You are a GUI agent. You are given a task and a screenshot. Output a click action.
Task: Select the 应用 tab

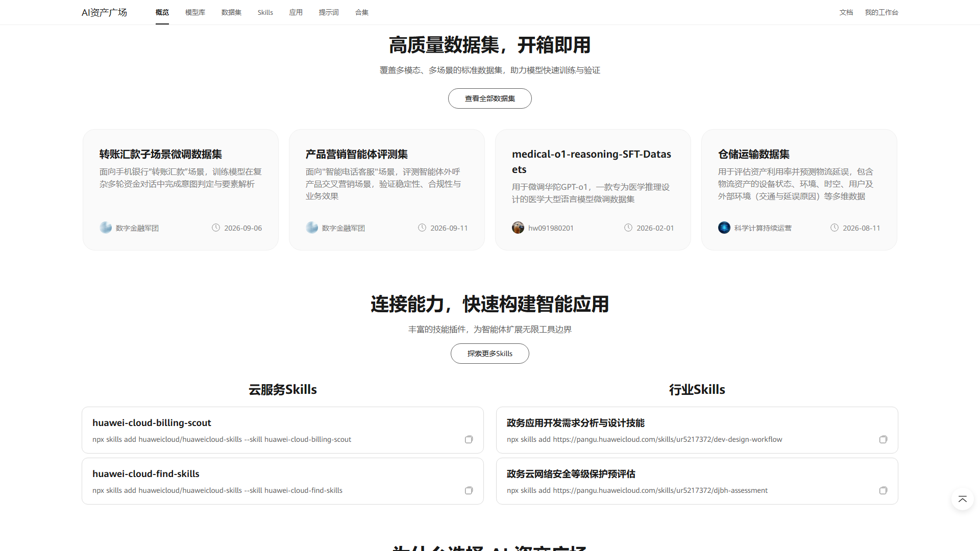296,12
